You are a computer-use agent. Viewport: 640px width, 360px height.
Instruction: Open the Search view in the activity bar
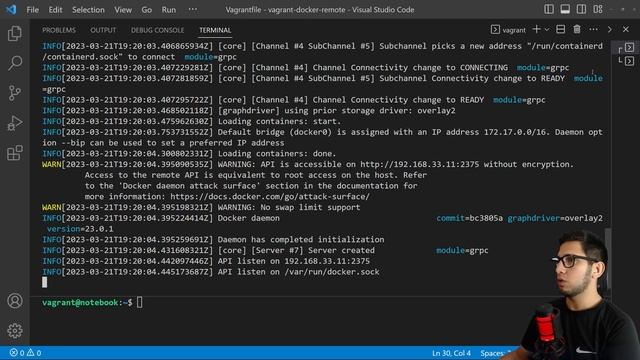[x=15, y=63]
